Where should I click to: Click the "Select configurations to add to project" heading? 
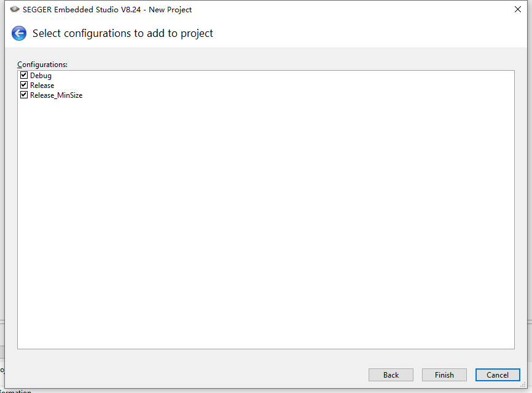click(x=123, y=33)
